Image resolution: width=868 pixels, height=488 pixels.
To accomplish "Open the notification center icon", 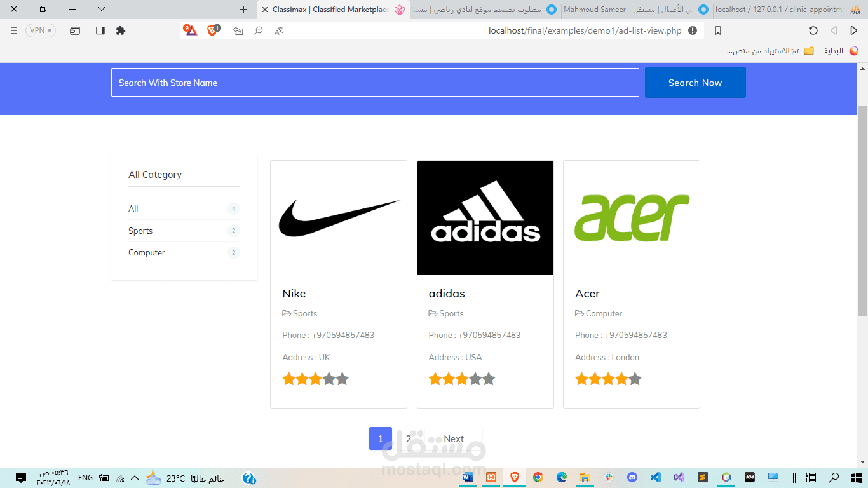I will (x=20, y=477).
